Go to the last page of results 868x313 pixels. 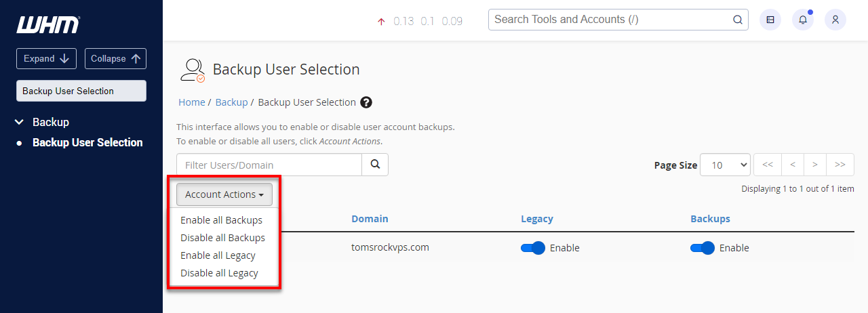click(840, 165)
